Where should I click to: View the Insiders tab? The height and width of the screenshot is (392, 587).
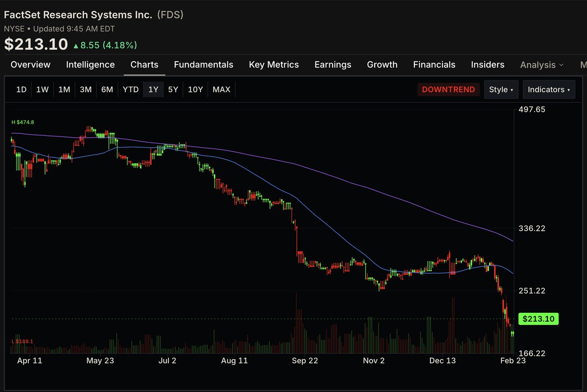(488, 65)
